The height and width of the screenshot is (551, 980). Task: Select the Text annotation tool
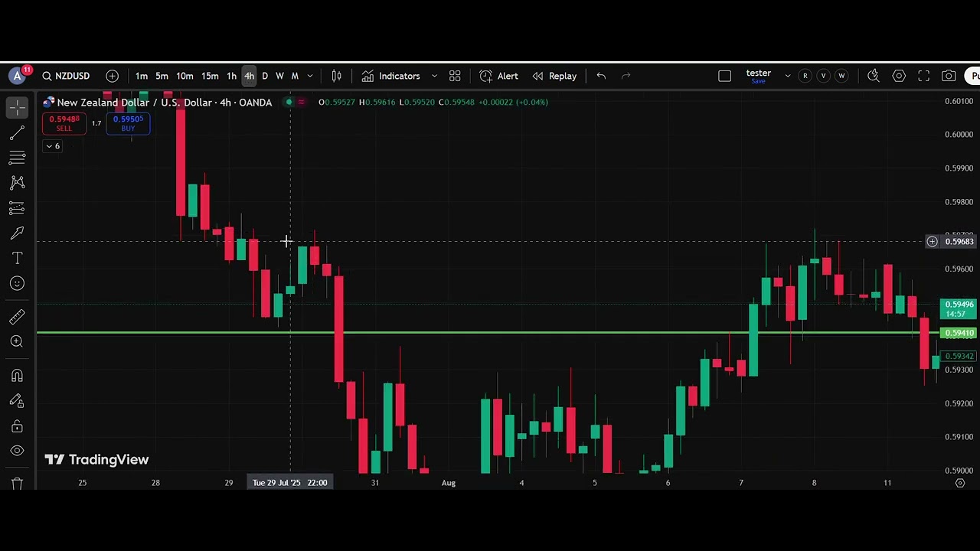click(17, 259)
